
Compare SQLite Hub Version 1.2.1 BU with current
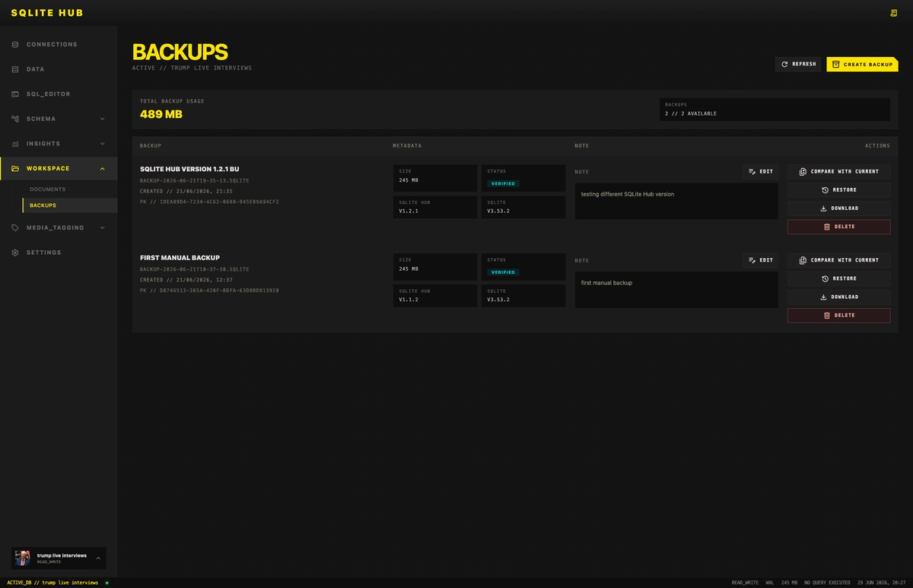click(838, 172)
